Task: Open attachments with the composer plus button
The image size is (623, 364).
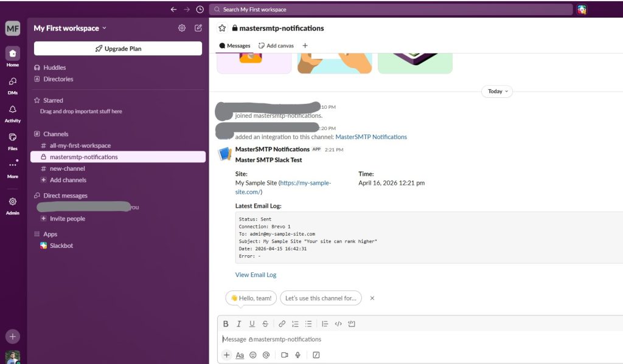Action: click(x=226, y=355)
